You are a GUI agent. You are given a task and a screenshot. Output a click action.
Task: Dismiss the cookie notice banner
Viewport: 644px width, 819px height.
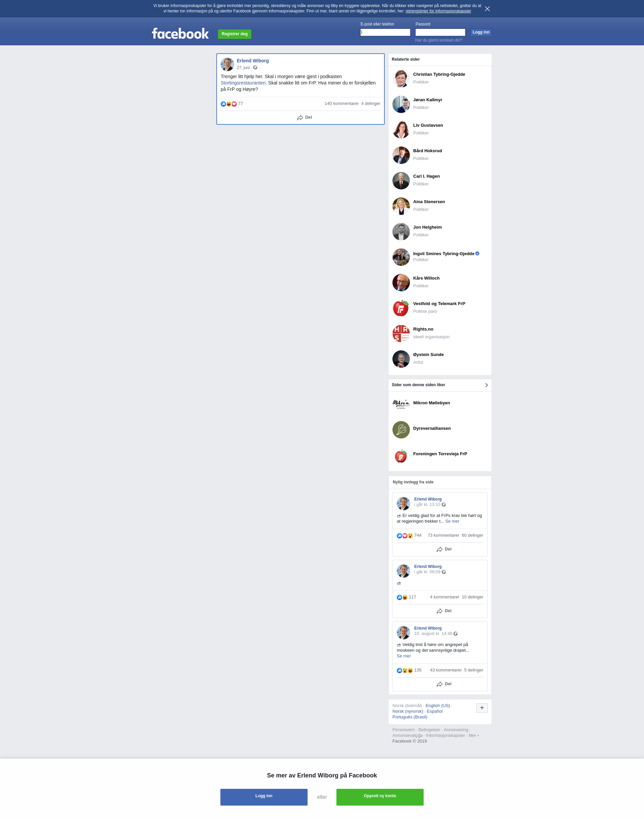click(487, 9)
